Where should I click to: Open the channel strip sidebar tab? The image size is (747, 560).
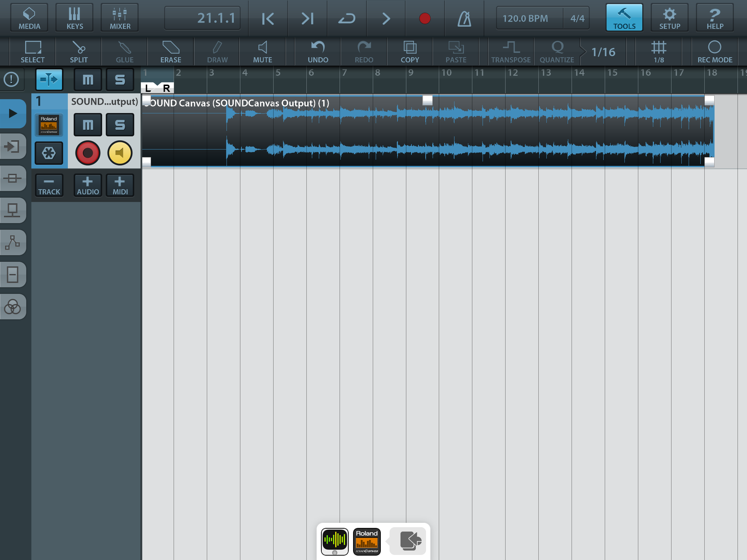[13, 275]
